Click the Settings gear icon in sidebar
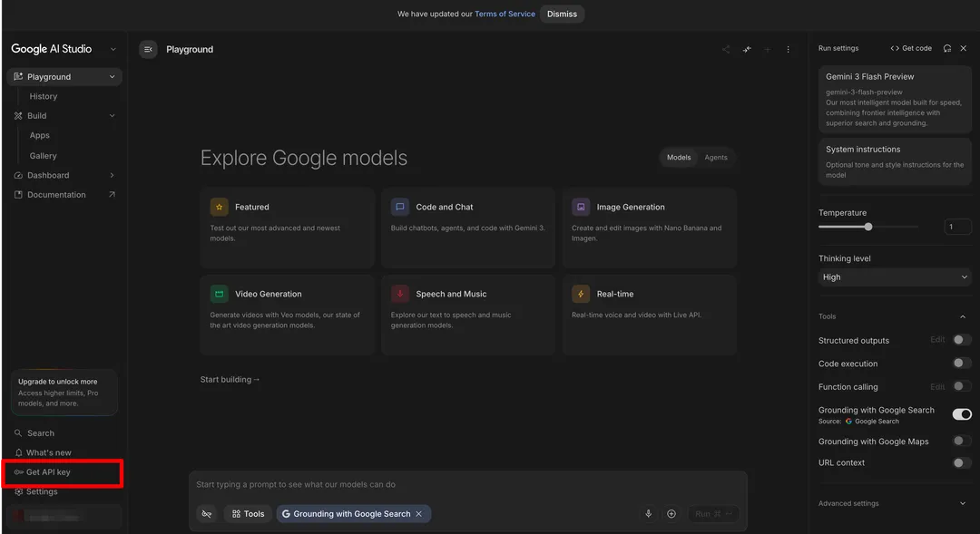 (x=19, y=491)
